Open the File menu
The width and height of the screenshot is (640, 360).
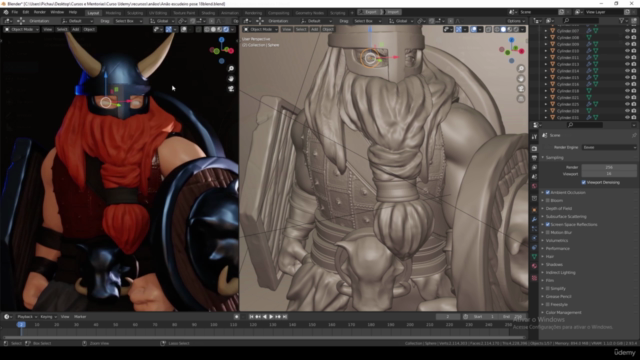tap(15, 12)
